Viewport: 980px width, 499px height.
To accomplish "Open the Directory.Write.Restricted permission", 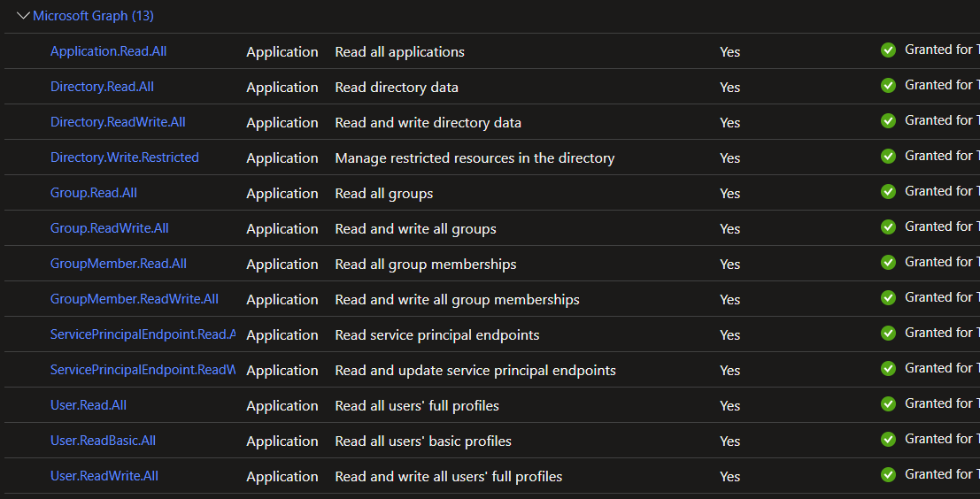I will pos(124,157).
